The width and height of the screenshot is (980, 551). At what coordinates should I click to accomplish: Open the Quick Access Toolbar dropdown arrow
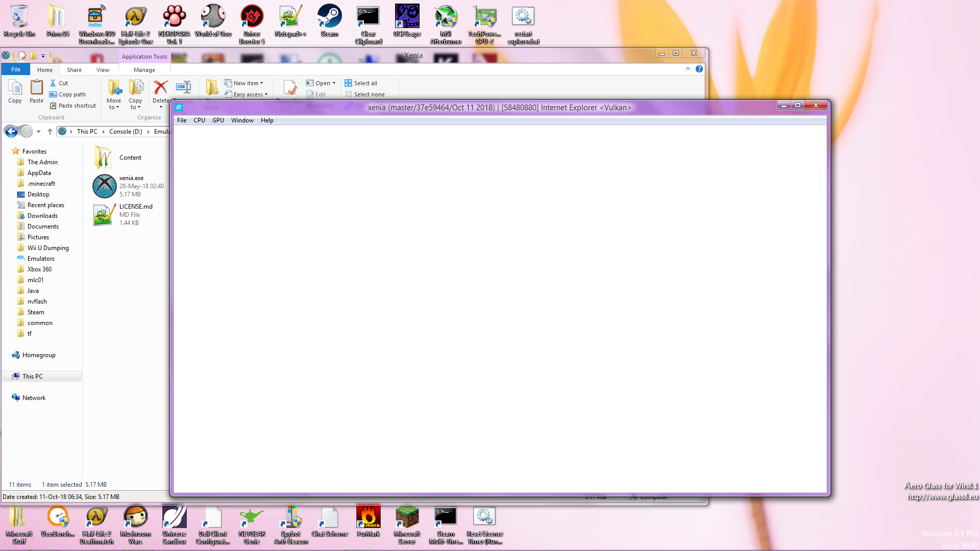(x=43, y=56)
